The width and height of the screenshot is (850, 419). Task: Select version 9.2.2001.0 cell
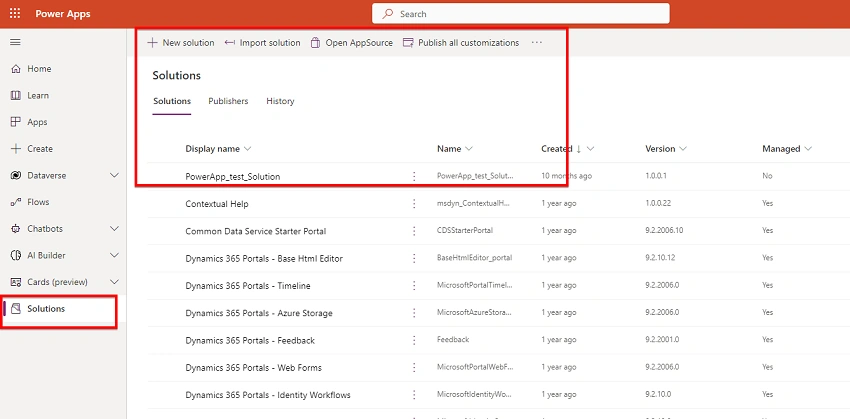coord(662,340)
